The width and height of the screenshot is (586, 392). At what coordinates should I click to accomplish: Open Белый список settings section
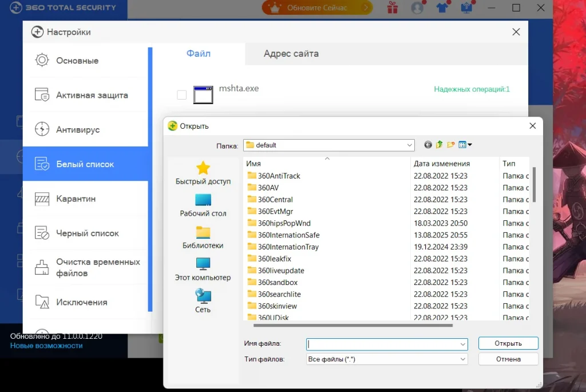coord(86,164)
